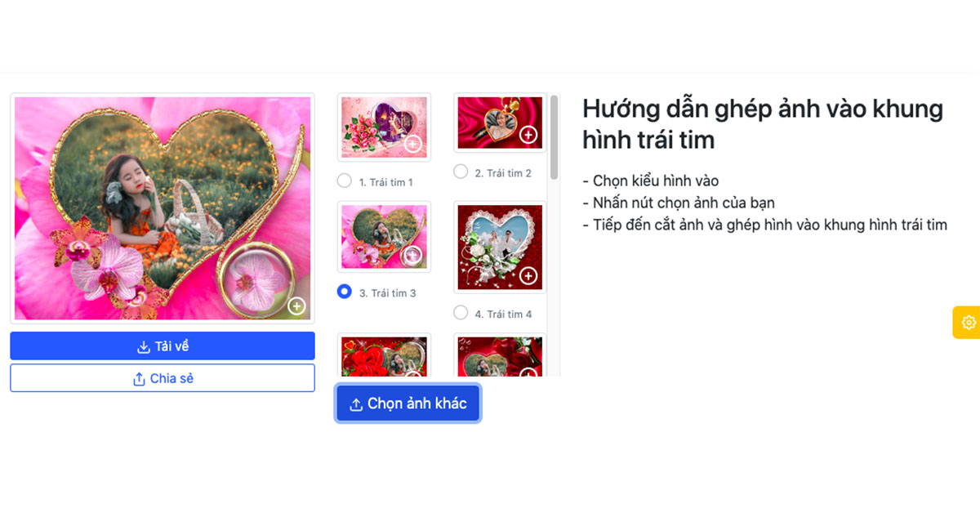Click the plus icon on Trái tim 2 thumbnail
The image size is (980, 513).
(528, 134)
